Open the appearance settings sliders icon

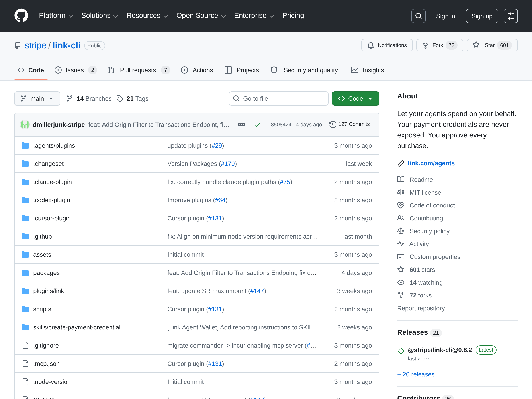point(510,16)
